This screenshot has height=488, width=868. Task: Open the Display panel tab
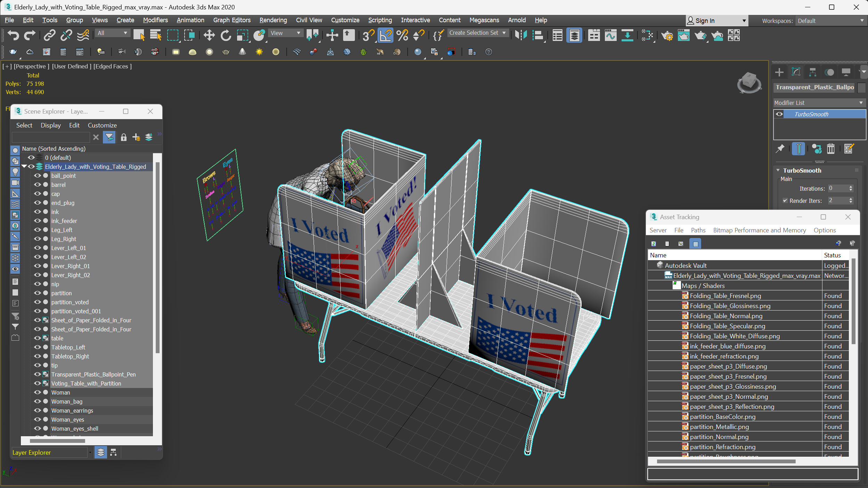click(x=846, y=72)
